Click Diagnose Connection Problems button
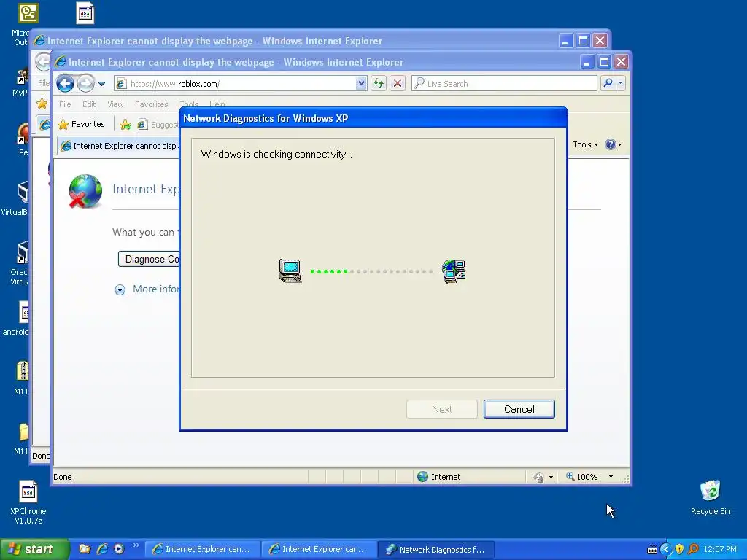This screenshot has width=747, height=560. pos(149,259)
